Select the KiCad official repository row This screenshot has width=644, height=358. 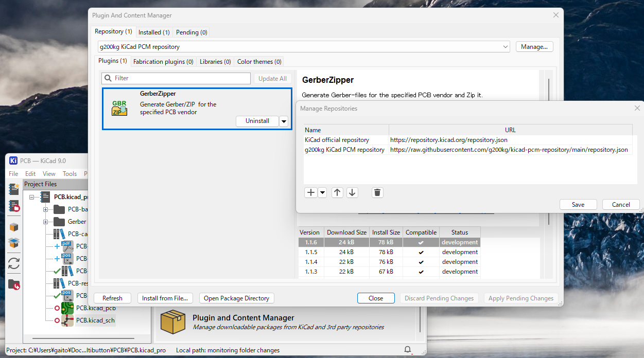pyautogui.click(x=468, y=140)
